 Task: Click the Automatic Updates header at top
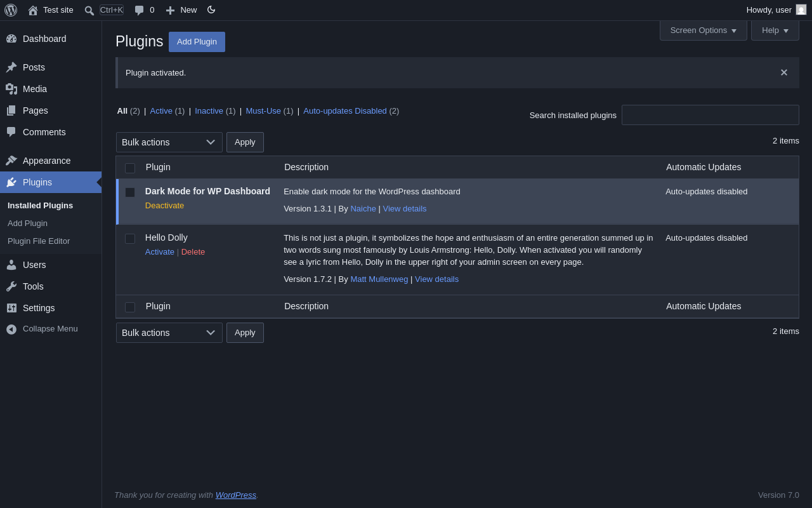(x=704, y=168)
